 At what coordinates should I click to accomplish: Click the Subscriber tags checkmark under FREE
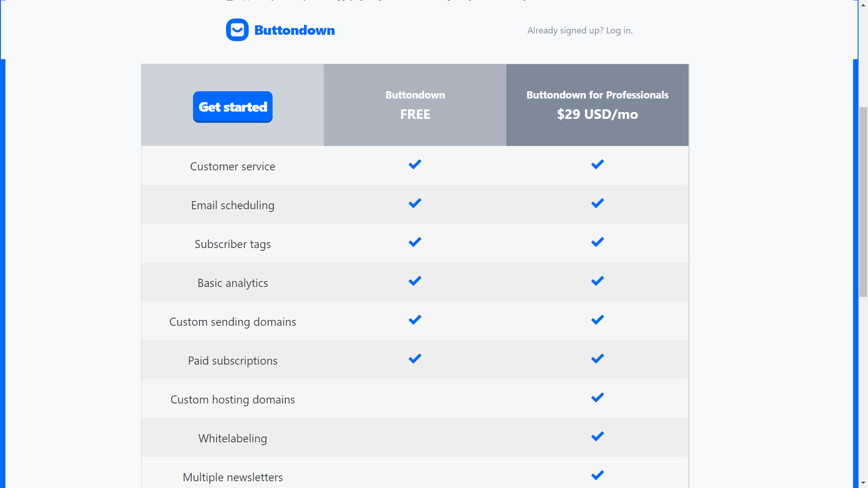click(x=415, y=242)
